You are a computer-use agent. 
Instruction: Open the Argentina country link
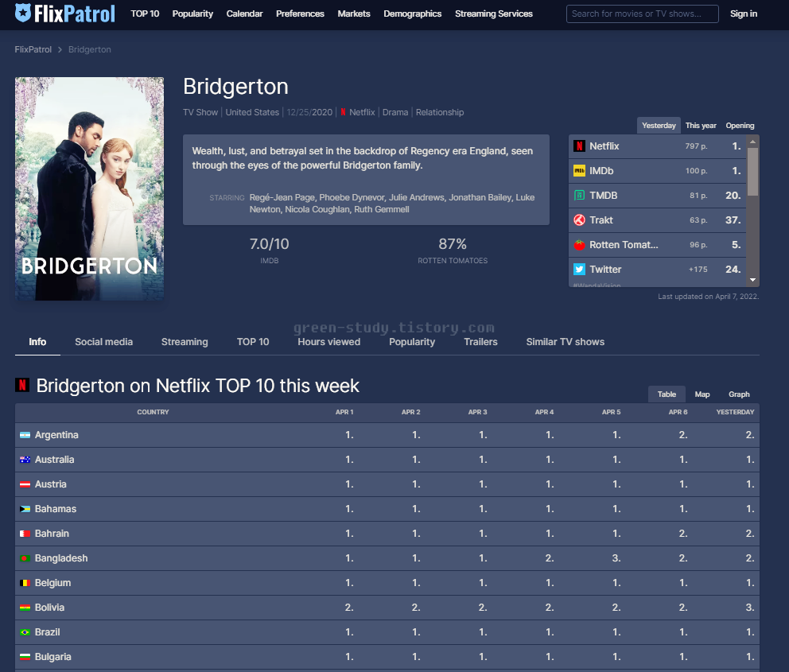point(56,435)
